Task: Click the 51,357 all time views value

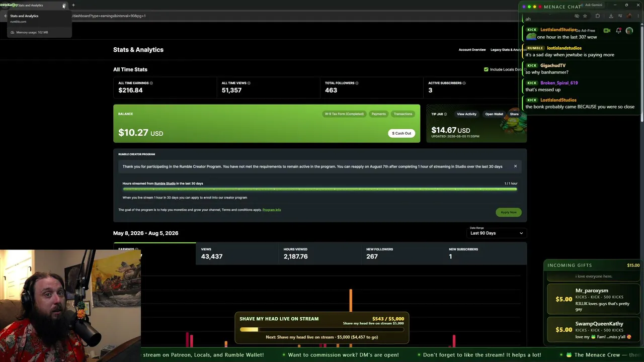Action: point(231,90)
